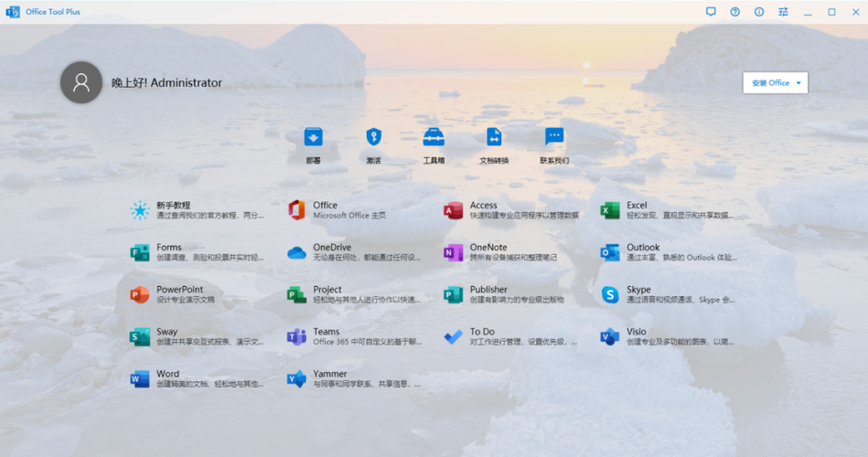
Task: Click the Project title text
Action: tap(327, 290)
